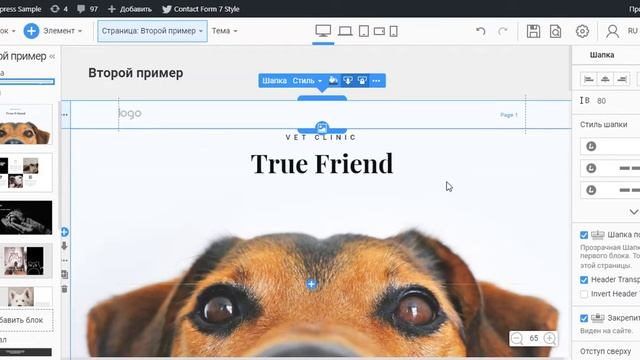This screenshot has width=640, height=360.
Task: Move block down with the arrow icon
Action: [x=64, y=246]
